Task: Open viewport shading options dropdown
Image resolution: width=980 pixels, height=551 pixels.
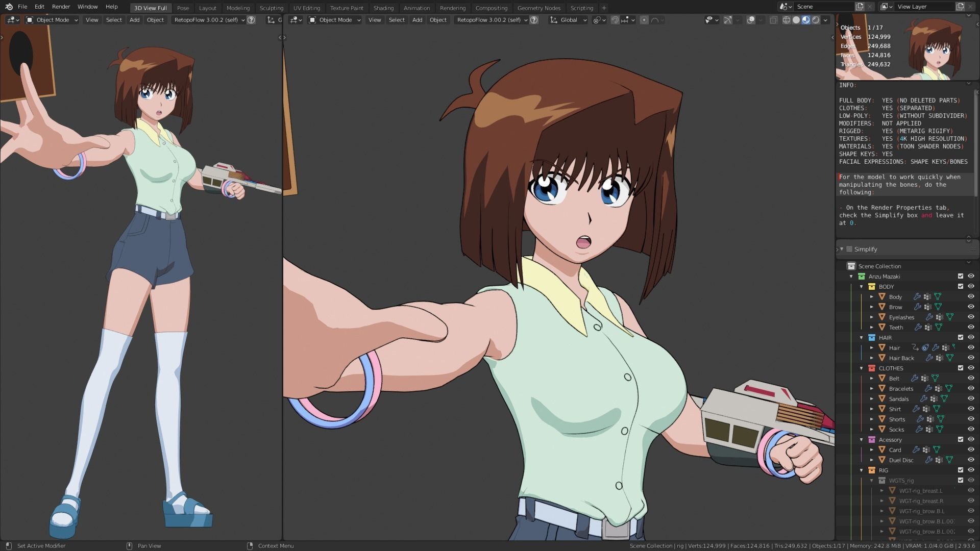Action: coord(826,20)
